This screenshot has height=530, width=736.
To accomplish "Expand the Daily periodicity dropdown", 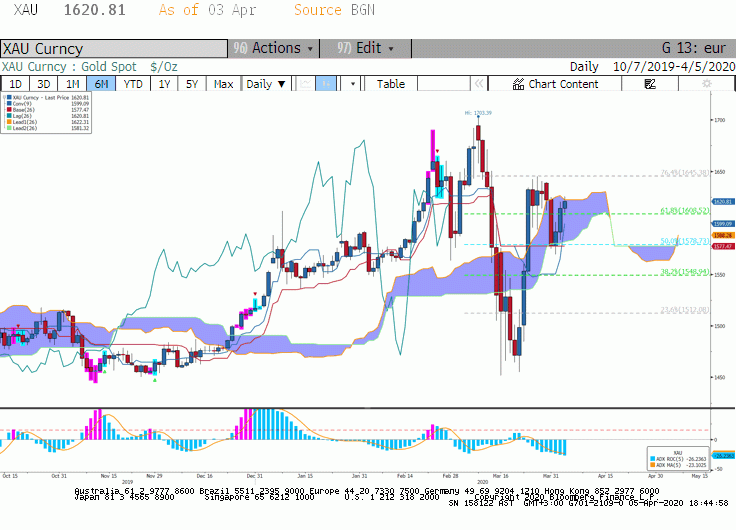I will point(266,84).
